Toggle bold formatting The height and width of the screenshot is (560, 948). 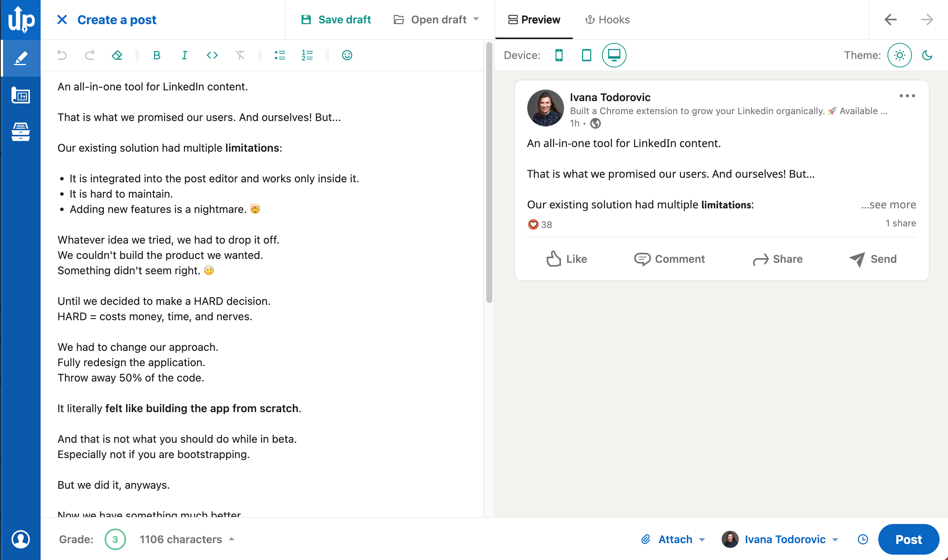[157, 55]
